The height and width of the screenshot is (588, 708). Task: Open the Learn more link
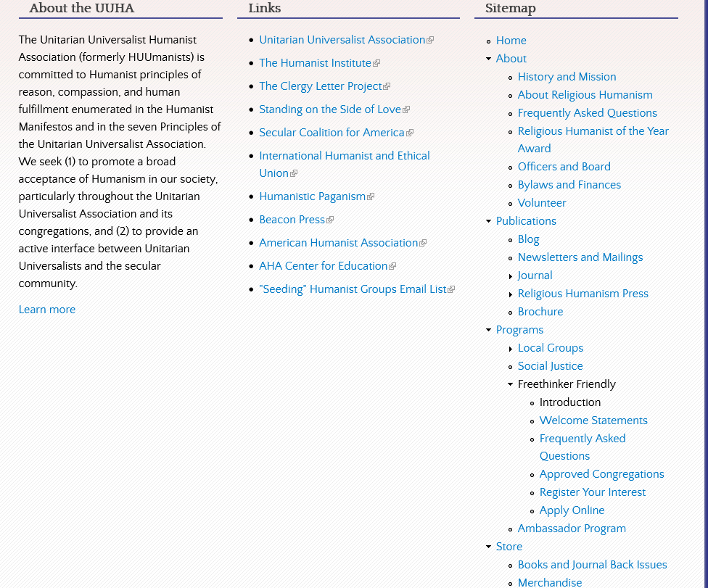click(47, 310)
